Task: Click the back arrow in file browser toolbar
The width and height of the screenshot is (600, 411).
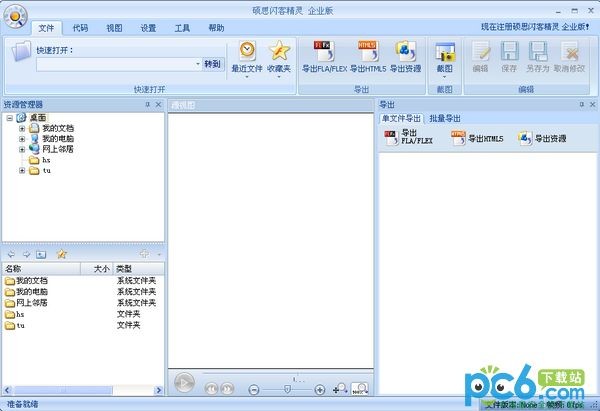Action: (x=11, y=254)
